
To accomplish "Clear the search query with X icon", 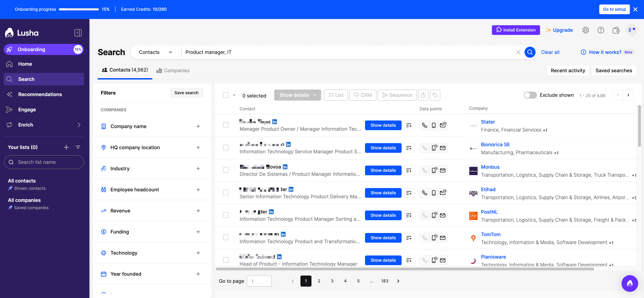I will pos(518,52).
